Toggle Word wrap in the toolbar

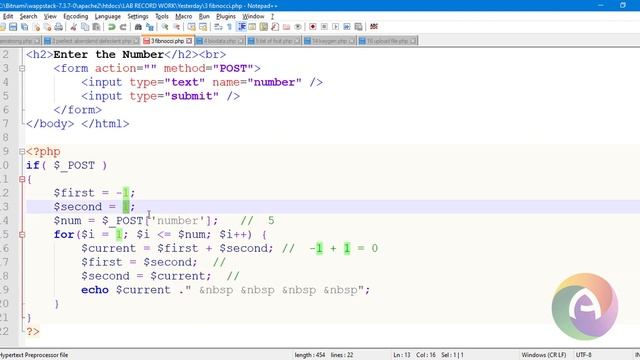tap(218, 27)
